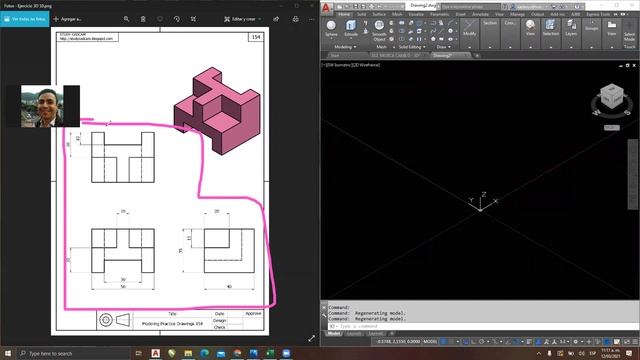Image resolution: width=640 pixels, height=360 pixels.
Task: Open Microsoft Edge from the taskbar
Action: (x=204, y=353)
